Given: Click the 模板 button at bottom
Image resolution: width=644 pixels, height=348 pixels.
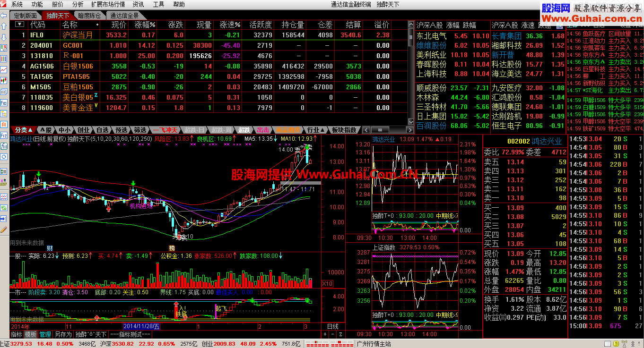Looking at the screenshot, I should pos(31,334).
